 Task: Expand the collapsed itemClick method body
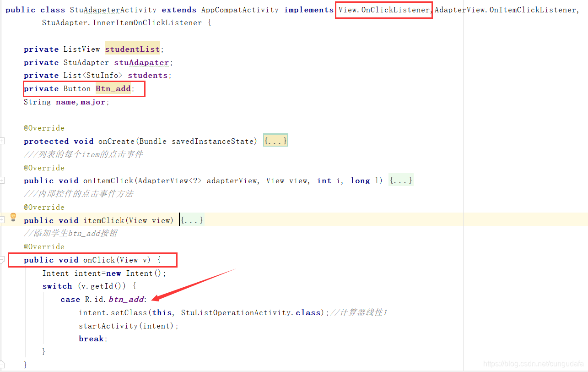[192, 220]
